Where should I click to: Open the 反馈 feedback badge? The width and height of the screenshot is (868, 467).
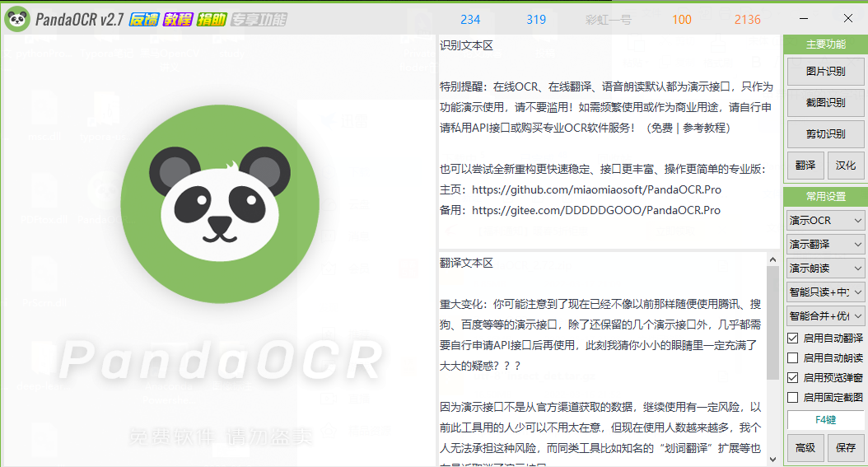click(144, 20)
